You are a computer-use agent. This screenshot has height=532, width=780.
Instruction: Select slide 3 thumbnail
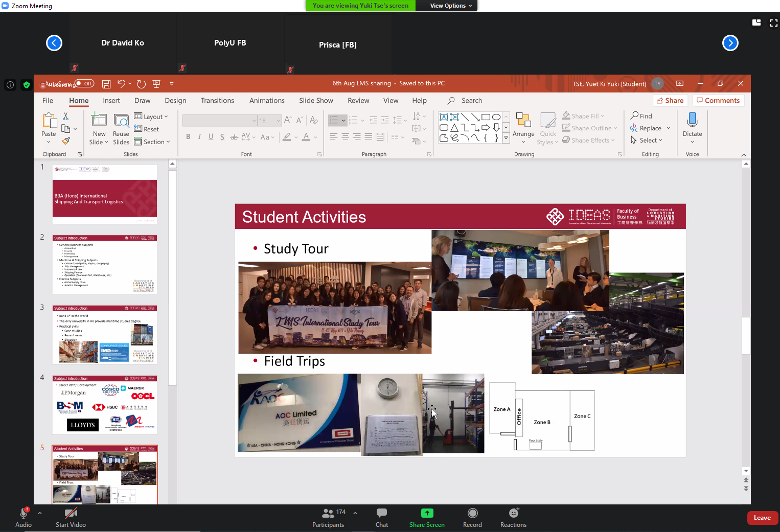[x=105, y=335]
